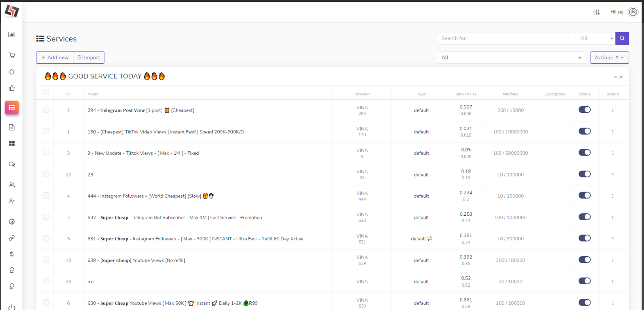Click the magnifier search button
Viewport: 644px width, 310px height.
(x=622, y=38)
